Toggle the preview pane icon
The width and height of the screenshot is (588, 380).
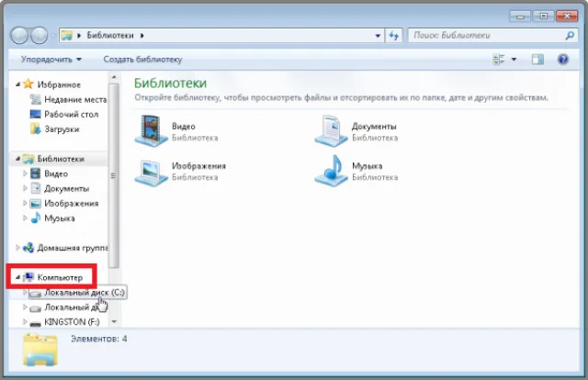[537, 60]
